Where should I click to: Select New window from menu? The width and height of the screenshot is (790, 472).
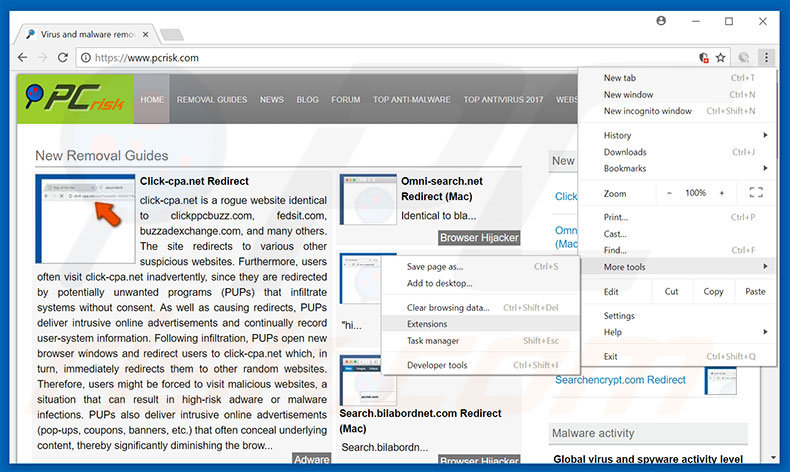coord(677,94)
